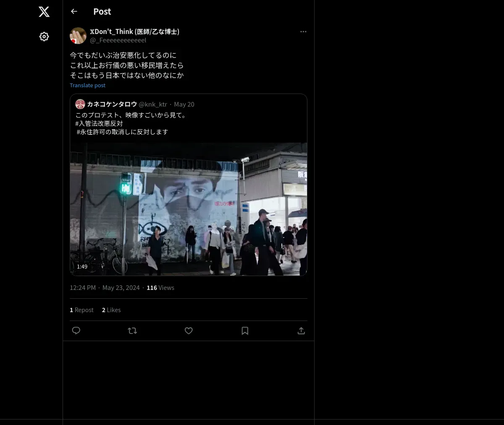Click the repost arrows icon

132,331
